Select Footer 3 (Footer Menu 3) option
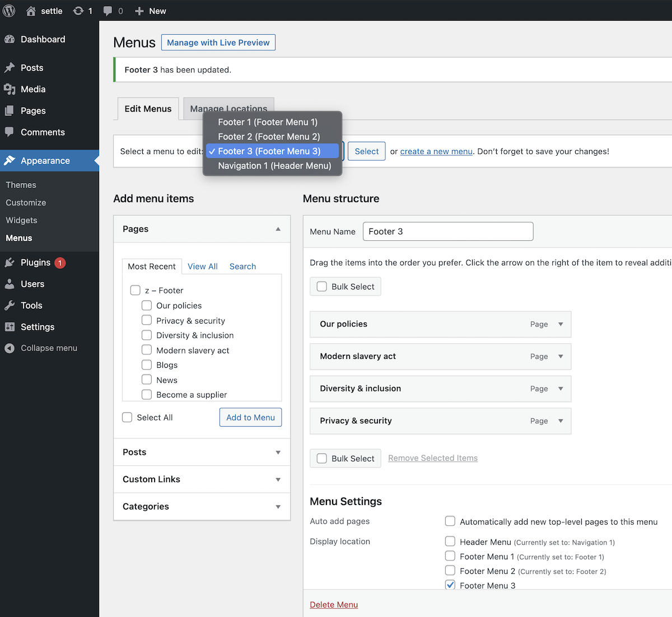Viewport: 672px width, 617px height. (x=272, y=151)
